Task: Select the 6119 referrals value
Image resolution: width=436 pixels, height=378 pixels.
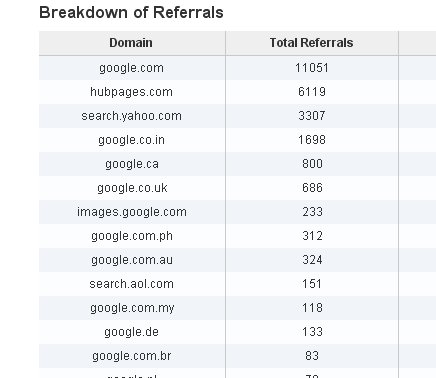Action: (312, 92)
